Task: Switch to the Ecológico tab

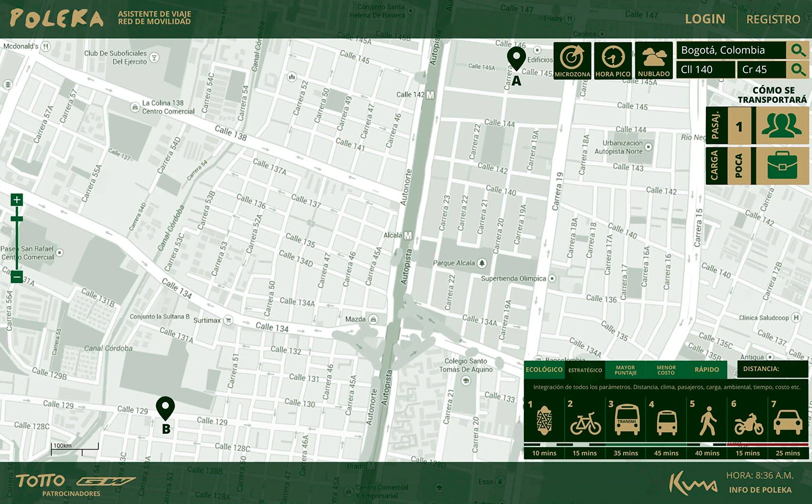Action: pos(544,369)
